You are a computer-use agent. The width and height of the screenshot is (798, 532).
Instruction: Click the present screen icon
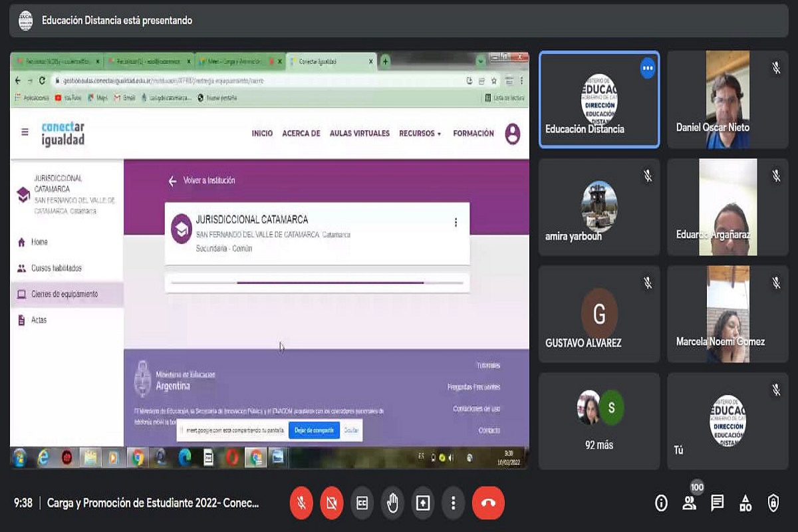423,503
